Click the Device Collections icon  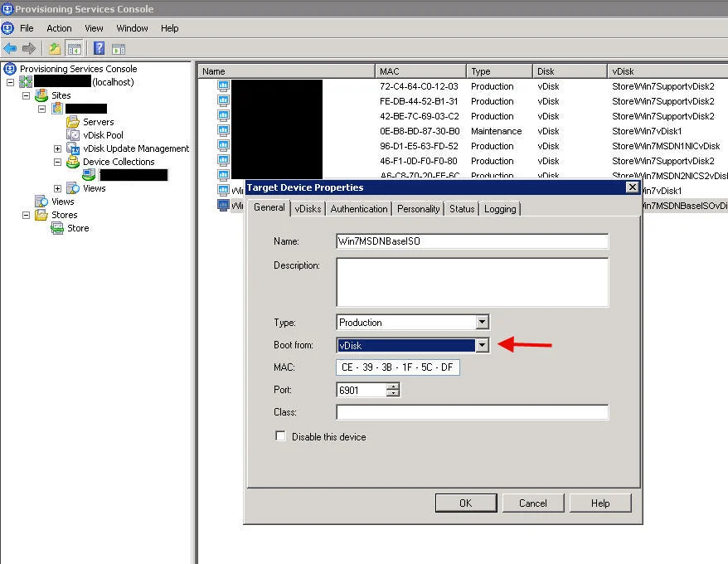(x=73, y=162)
